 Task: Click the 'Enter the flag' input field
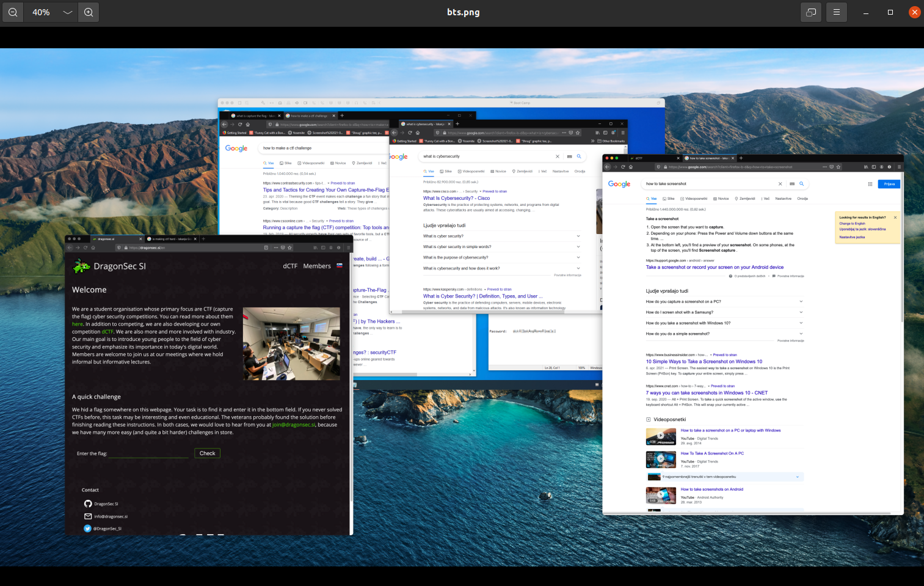(148, 453)
